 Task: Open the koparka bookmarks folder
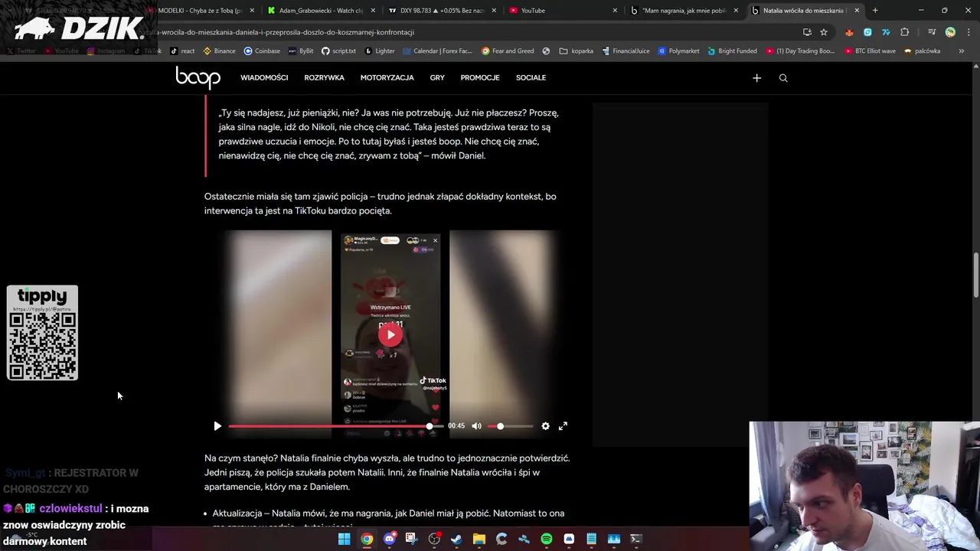pos(577,51)
